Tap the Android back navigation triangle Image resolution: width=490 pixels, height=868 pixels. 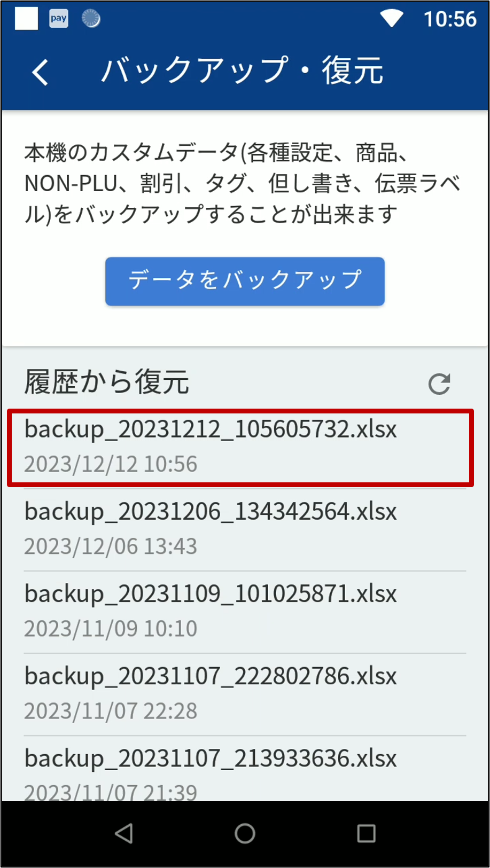tap(124, 833)
